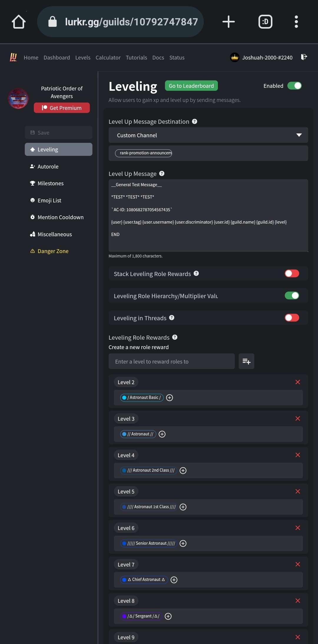
Task: Toggle Leveling Role Hierarchy/Multiplier switch
Action: point(292,295)
